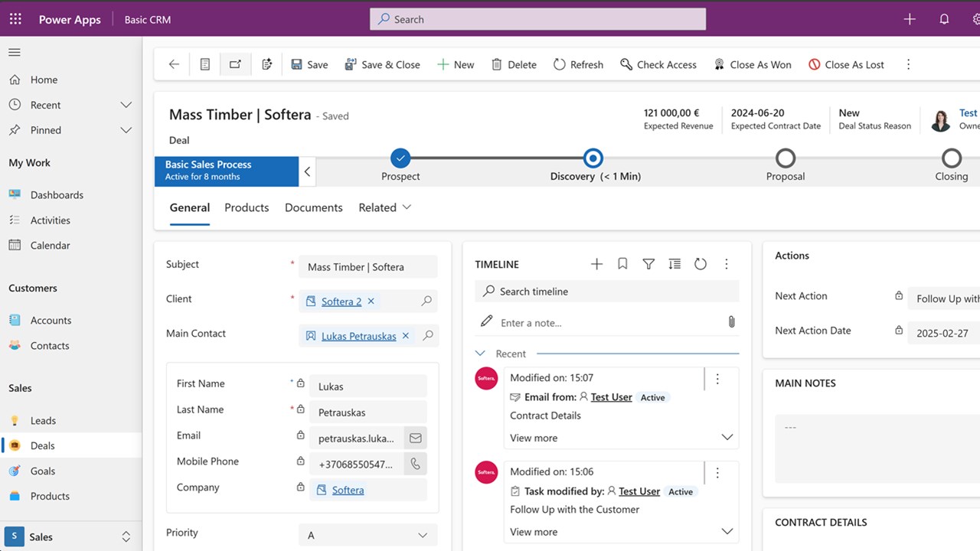The image size is (980, 551).
Task: Open options for Follow Up task entry
Action: 717,473
